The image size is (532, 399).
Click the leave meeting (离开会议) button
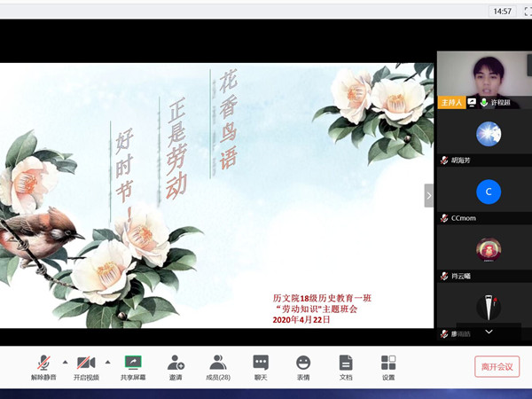point(497,366)
